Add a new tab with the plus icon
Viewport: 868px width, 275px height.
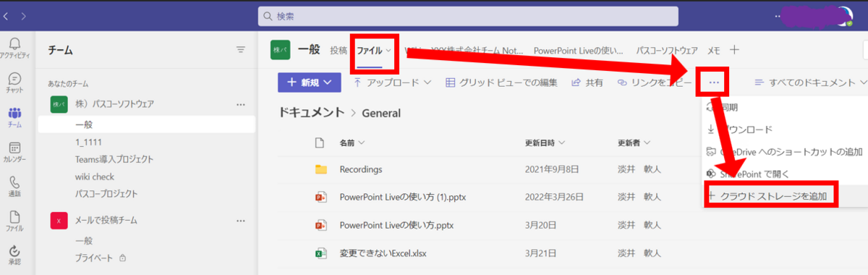tap(734, 50)
